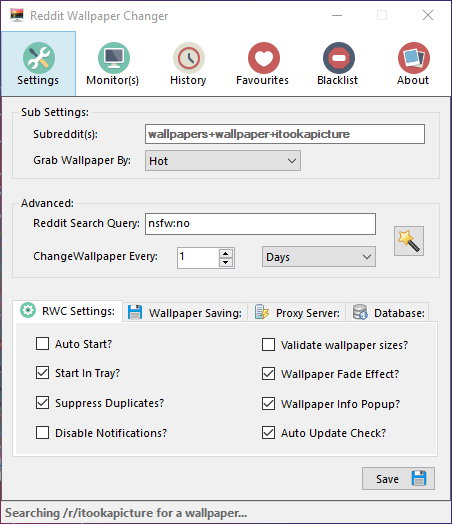Minimize the Reddit Wallpaper Changer window
Image resolution: width=452 pixels, height=524 pixels.
(x=337, y=15)
